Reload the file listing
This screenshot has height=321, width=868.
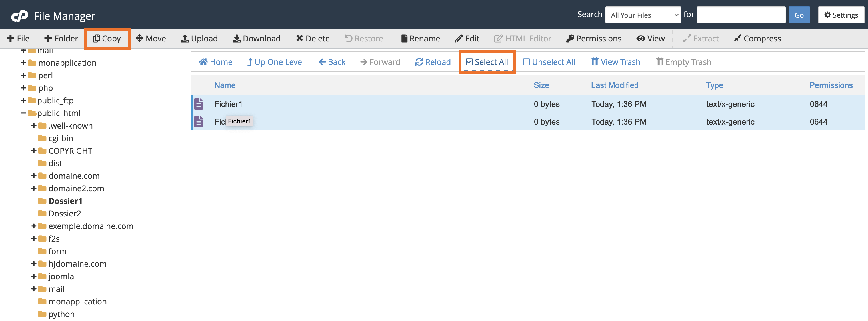point(433,62)
